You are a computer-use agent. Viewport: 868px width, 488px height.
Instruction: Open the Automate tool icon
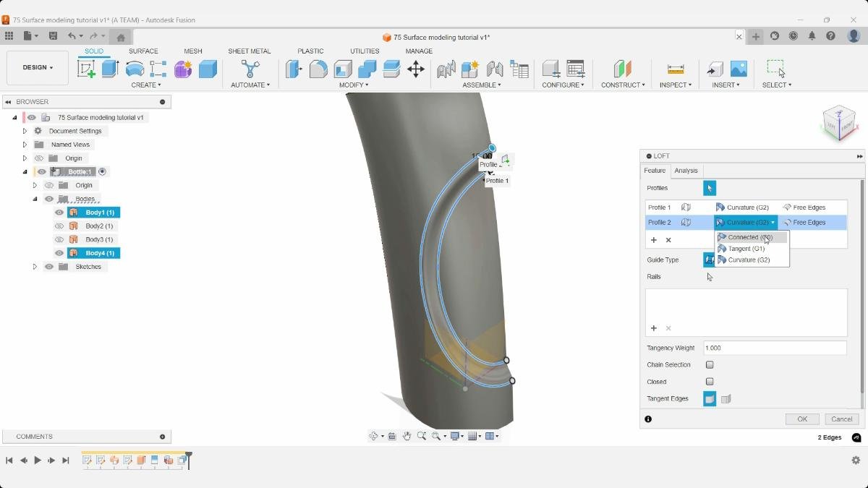250,69
